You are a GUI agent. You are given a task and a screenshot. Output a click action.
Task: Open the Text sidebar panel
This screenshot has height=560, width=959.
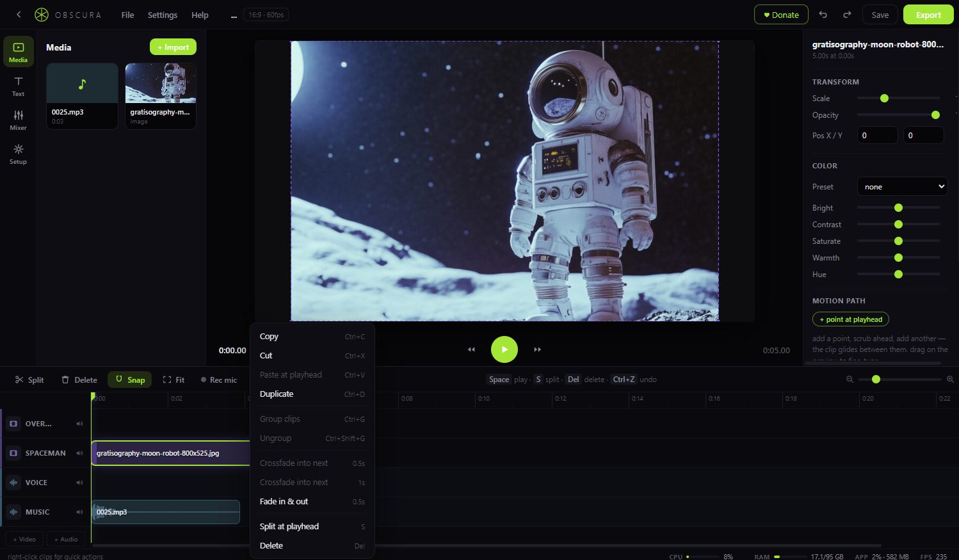pyautogui.click(x=18, y=86)
